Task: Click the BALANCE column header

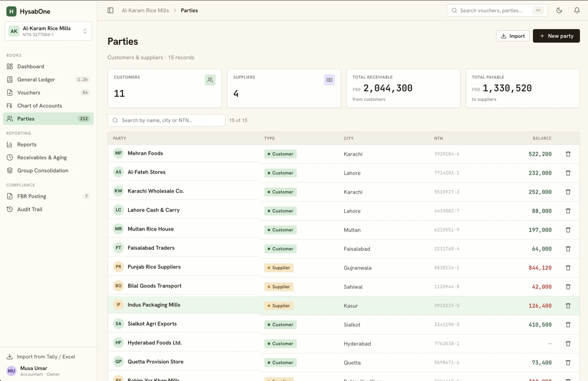Action: [x=542, y=138]
